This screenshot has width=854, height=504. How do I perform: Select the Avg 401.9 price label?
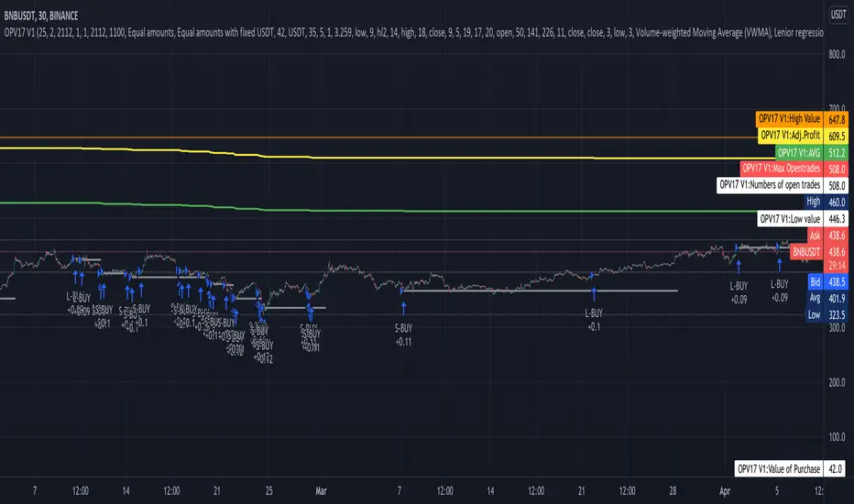coord(827,298)
